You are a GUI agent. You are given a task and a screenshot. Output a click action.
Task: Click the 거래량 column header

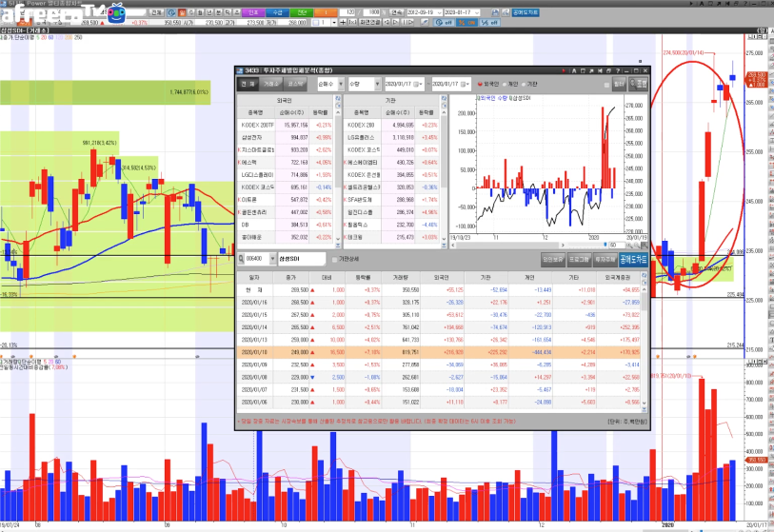point(400,278)
